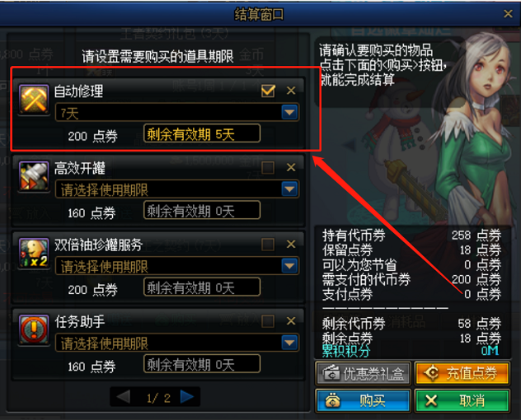Tick the 双倍袖珍罐服务 checkbox
Viewport: 521px width, 420px height.
coord(268,245)
